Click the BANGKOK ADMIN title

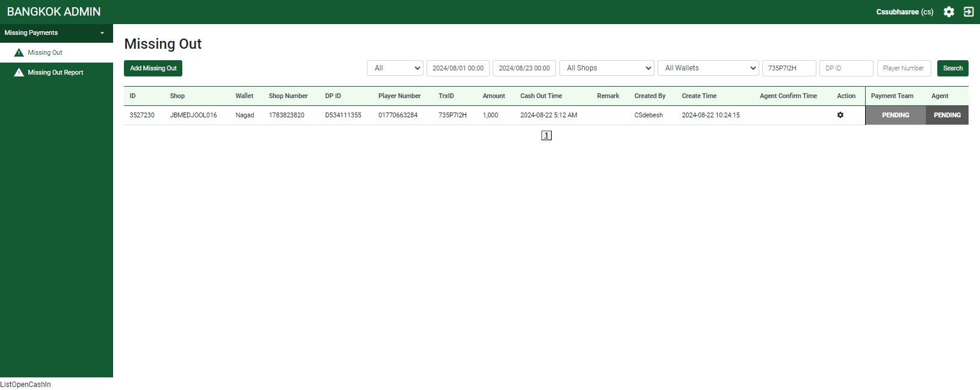point(54,11)
